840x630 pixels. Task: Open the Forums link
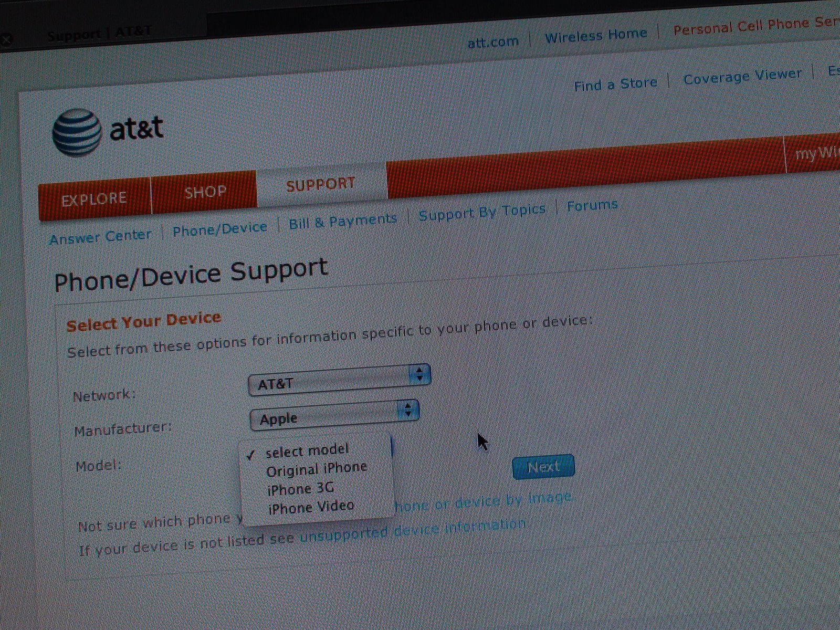click(x=592, y=205)
